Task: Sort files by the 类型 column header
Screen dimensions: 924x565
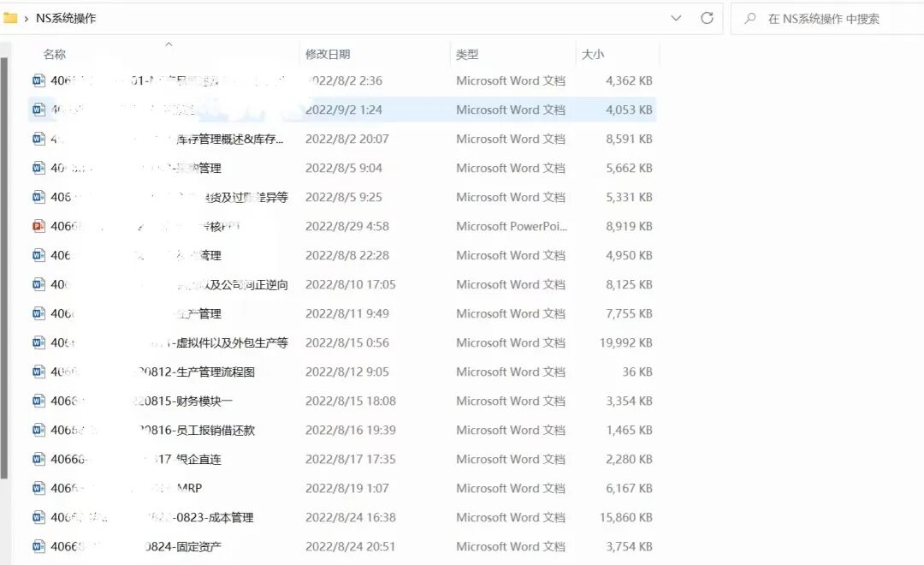Action: tap(467, 54)
